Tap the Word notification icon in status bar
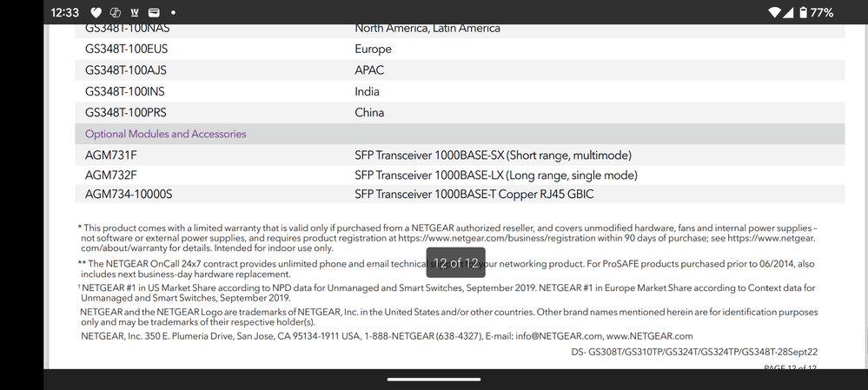868x390 pixels. tap(135, 12)
